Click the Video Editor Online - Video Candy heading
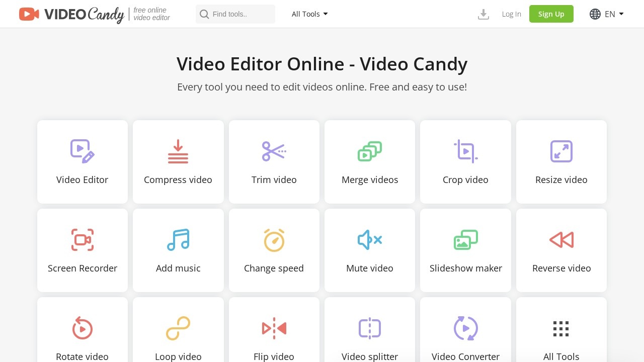 pos(322,64)
